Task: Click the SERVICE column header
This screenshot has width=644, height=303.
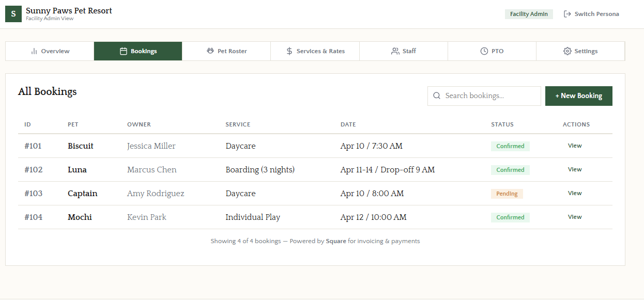Action: pyautogui.click(x=238, y=124)
